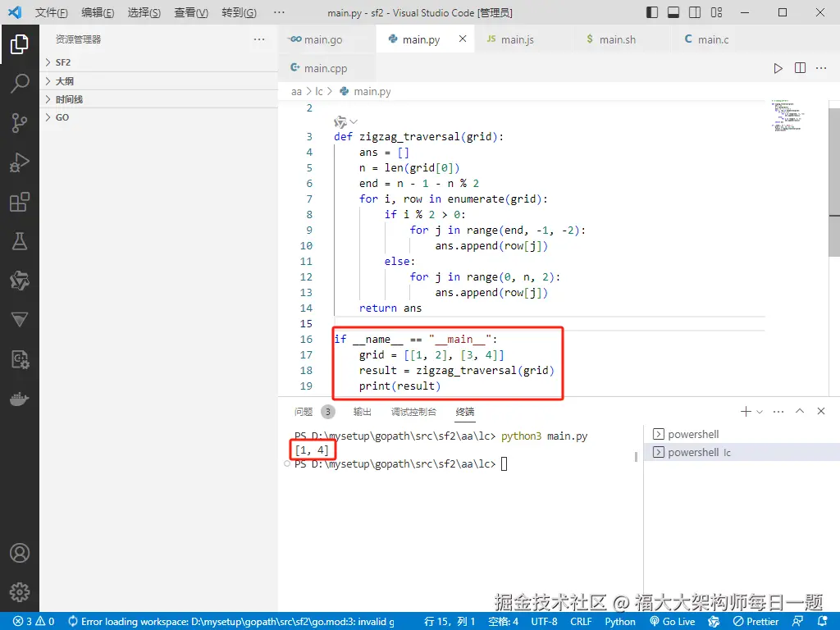Open the Search view in activity bar

click(x=20, y=84)
